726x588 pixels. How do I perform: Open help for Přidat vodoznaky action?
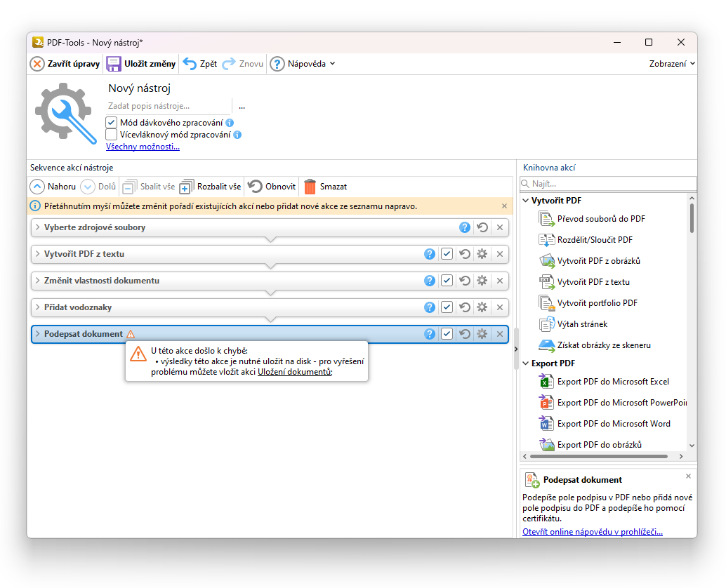(430, 307)
